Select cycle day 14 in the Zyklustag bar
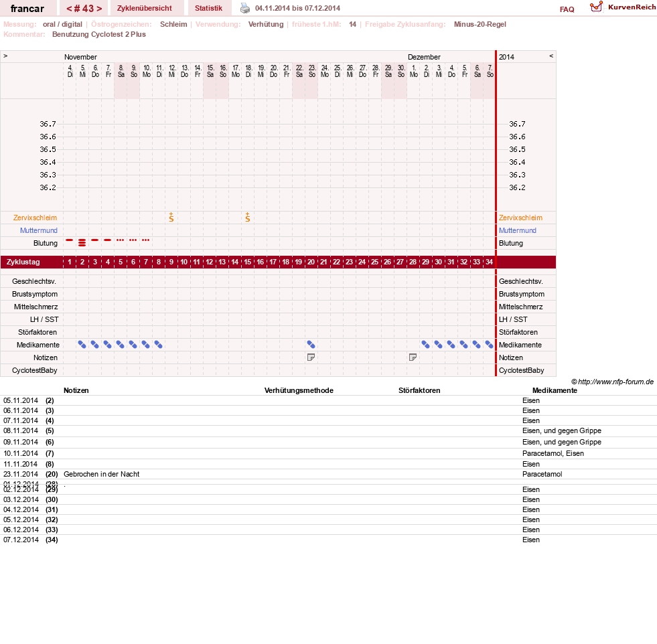Image resolution: width=657 pixels, height=644 pixels. [x=234, y=262]
